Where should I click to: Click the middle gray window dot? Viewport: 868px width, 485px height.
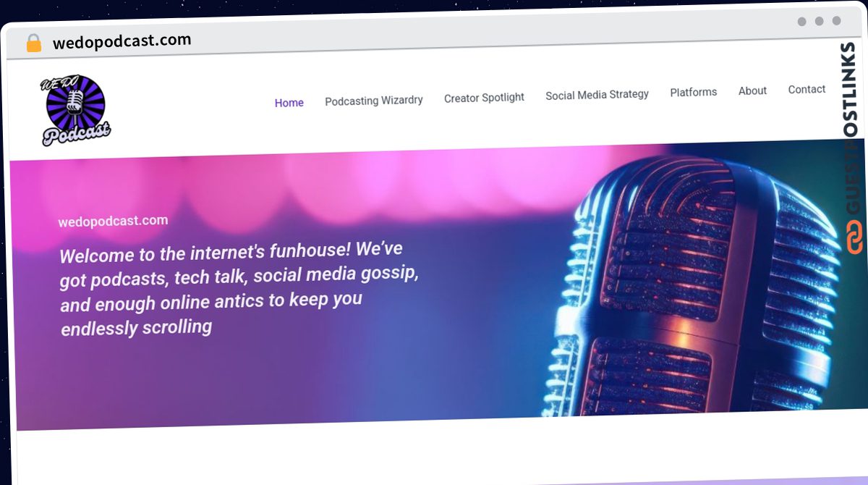tap(819, 22)
